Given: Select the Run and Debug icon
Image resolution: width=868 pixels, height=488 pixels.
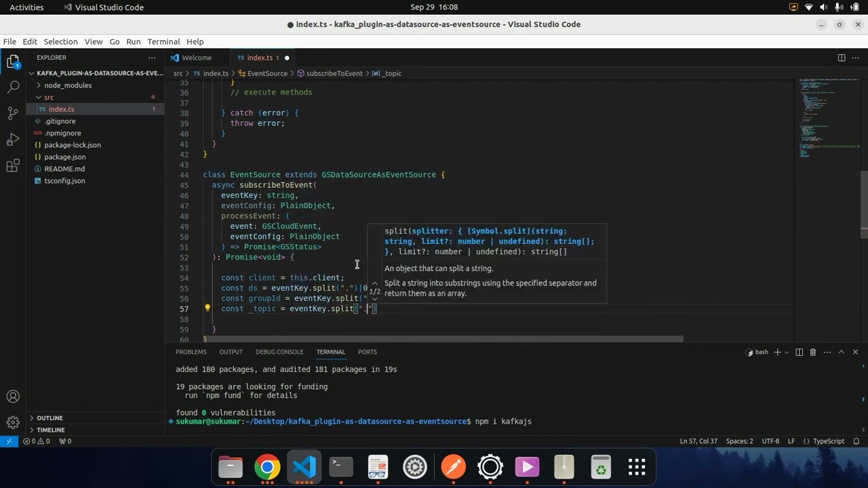Looking at the screenshot, I should pyautogui.click(x=12, y=139).
